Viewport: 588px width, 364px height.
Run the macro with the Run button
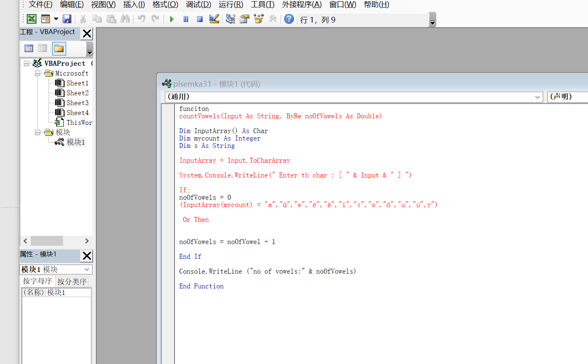coord(171,19)
